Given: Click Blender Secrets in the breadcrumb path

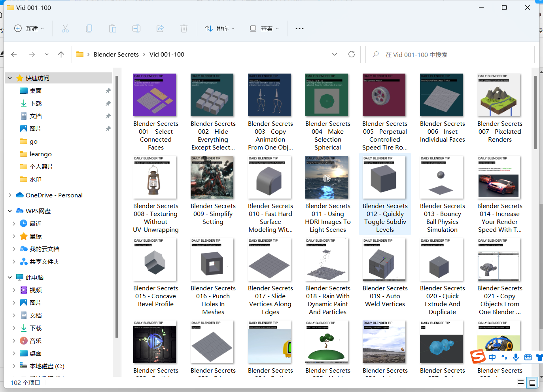Looking at the screenshot, I should [116, 54].
